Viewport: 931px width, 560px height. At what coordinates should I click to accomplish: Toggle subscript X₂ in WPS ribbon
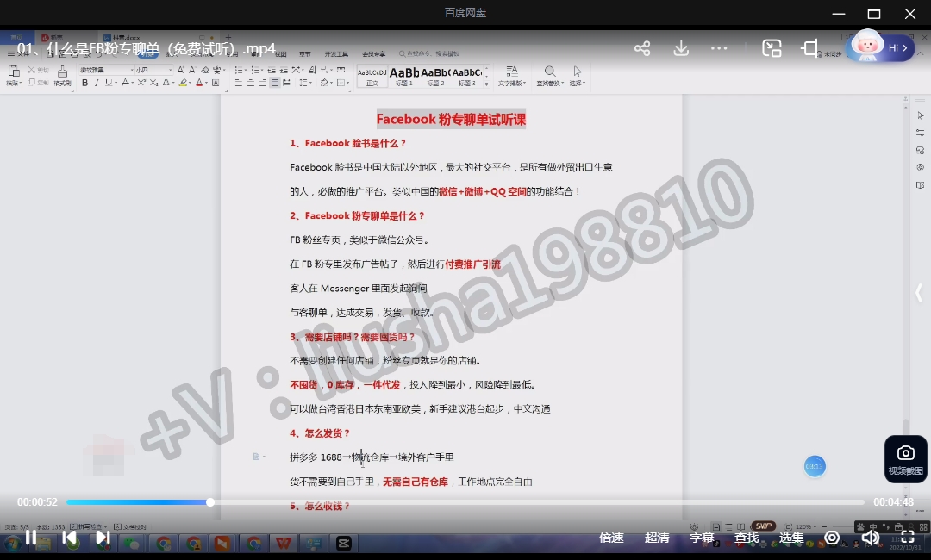click(x=153, y=83)
